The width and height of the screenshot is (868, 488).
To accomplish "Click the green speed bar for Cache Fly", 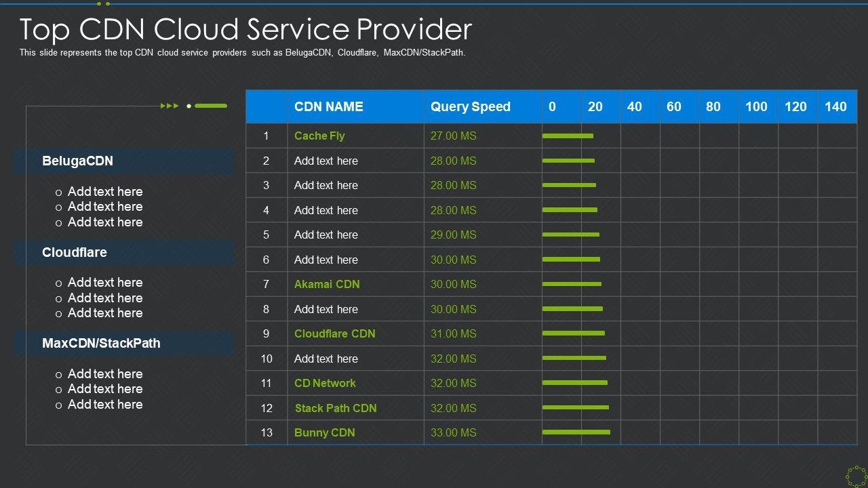I will point(568,136).
